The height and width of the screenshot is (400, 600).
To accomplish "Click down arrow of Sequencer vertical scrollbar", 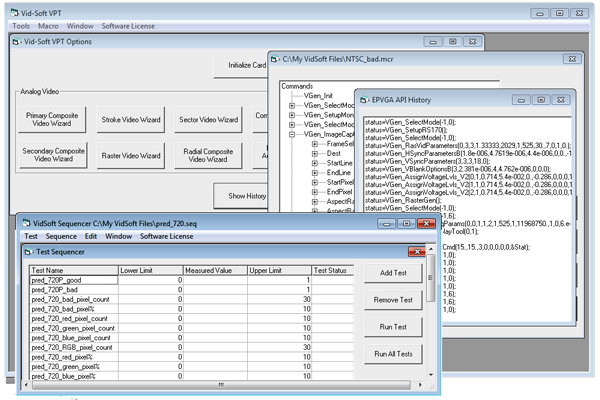I will (431, 375).
